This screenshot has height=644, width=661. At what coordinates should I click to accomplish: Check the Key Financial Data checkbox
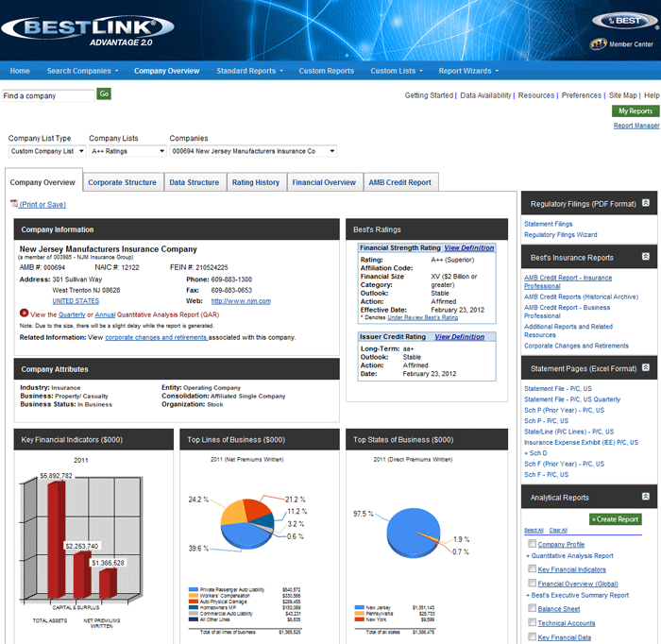pos(532,636)
